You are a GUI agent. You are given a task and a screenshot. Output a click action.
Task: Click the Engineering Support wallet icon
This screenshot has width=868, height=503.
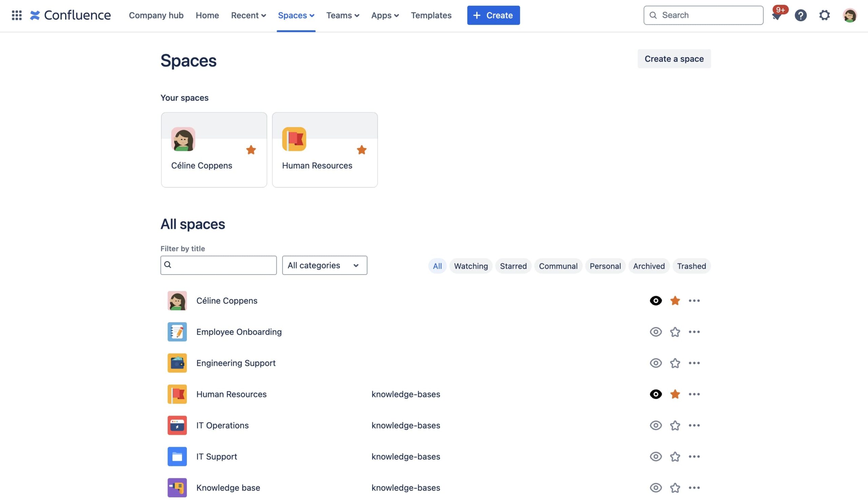[x=177, y=363]
